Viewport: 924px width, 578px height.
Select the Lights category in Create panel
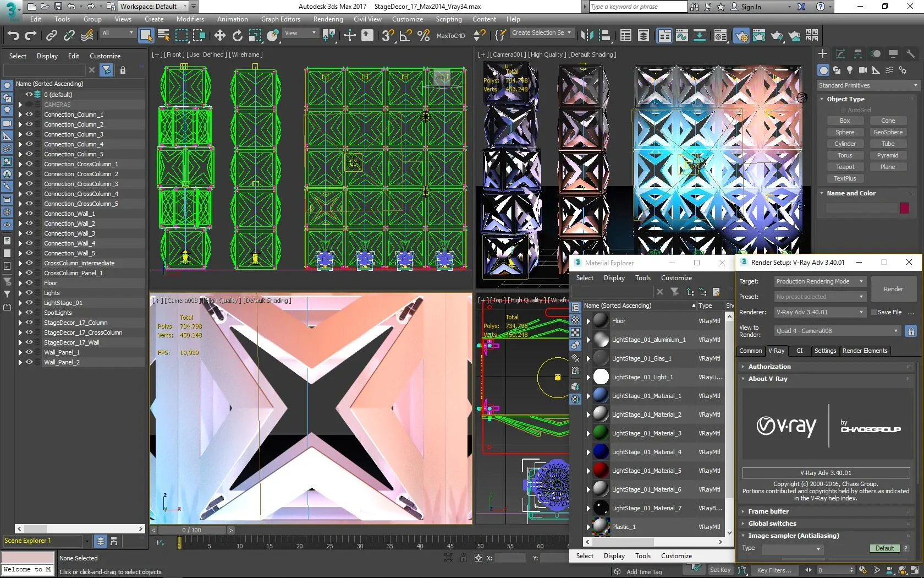coord(850,70)
